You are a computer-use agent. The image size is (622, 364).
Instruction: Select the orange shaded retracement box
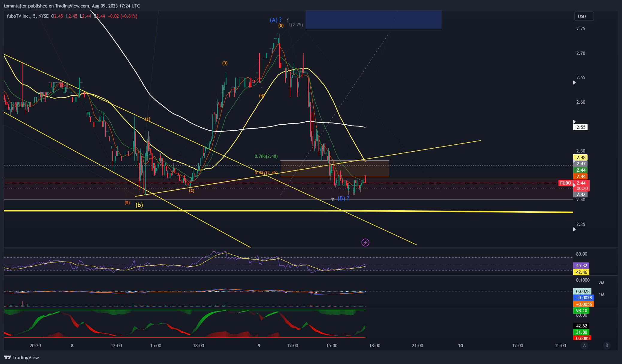pos(335,169)
